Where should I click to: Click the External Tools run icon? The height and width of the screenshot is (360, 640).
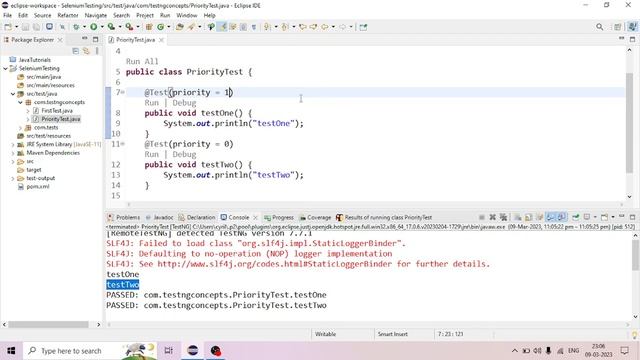pyautogui.click(x=129, y=27)
